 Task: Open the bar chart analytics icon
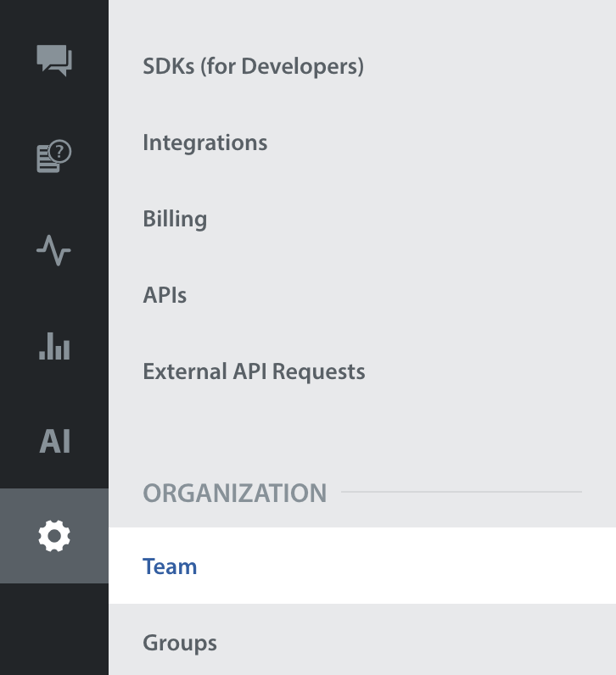coord(54,346)
